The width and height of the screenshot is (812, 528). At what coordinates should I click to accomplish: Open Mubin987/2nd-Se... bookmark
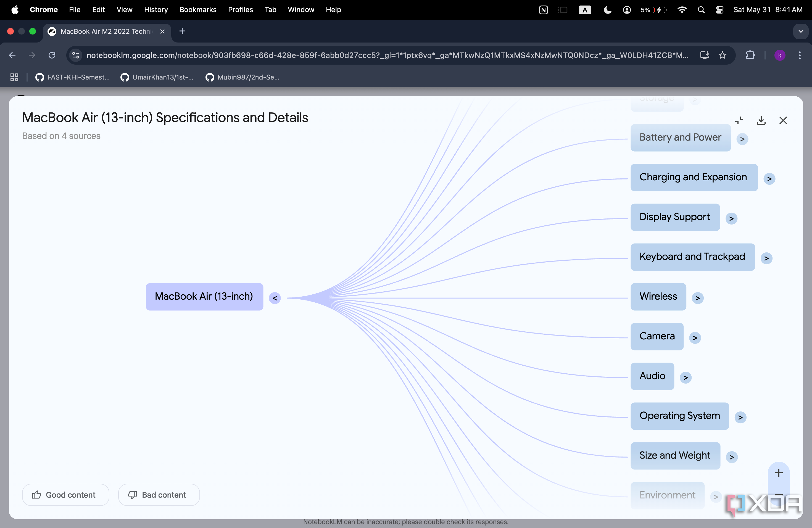pos(242,77)
